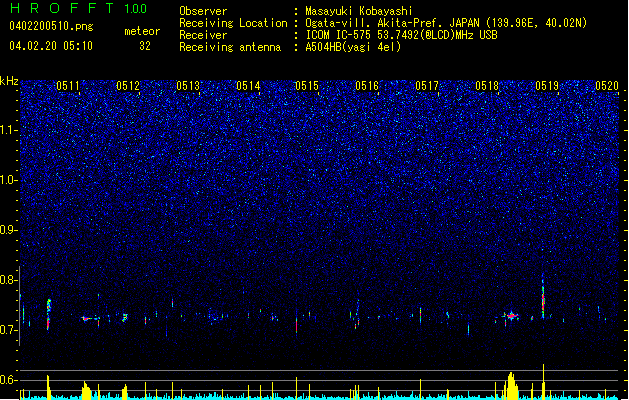Click the meteor label
Image resolution: width=629 pixels, height=400 pixels.
click(142, 31)
